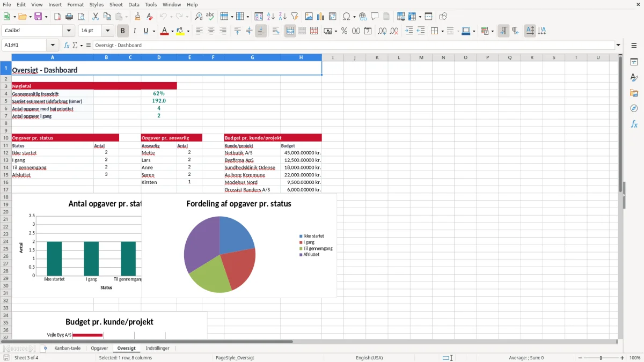Click the yellow Background Color swatch

(x=180, y=31)
